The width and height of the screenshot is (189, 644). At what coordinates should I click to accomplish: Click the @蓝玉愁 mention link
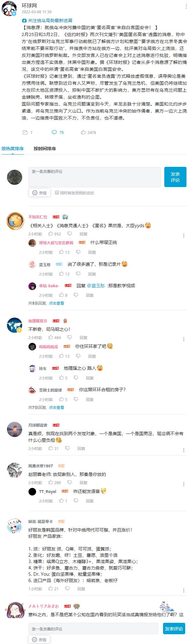(x=96, y=285)
